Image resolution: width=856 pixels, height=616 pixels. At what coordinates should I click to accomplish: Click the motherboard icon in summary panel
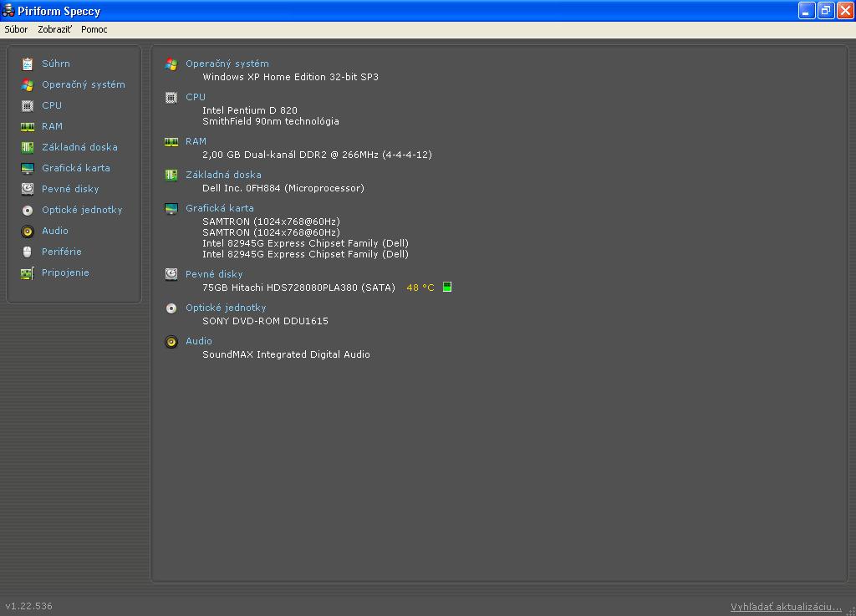(171, 176)
